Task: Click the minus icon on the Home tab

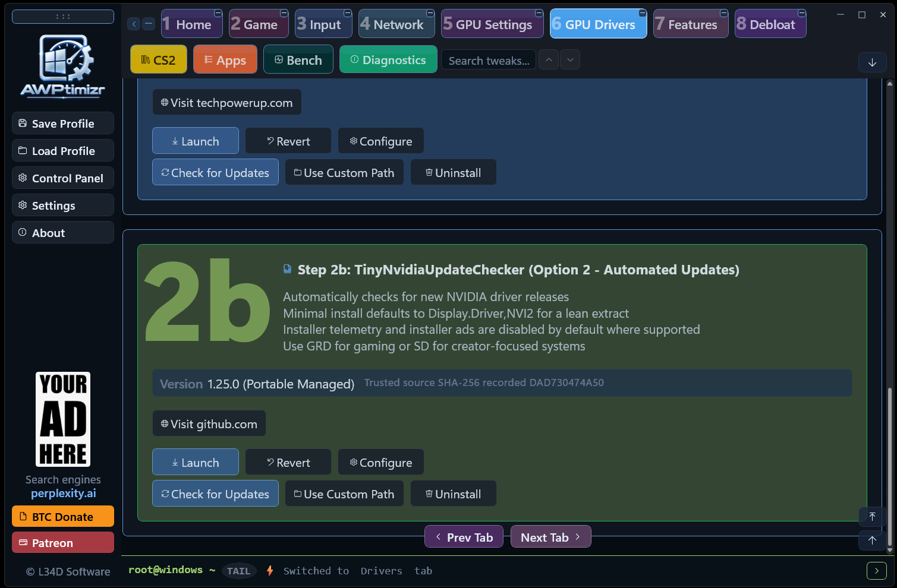Action: click(218, 13)
